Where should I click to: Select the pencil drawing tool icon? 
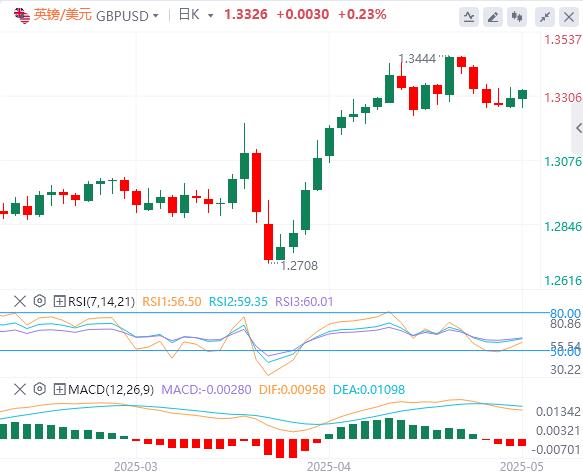pyautogui.click(x=493, y=17)
